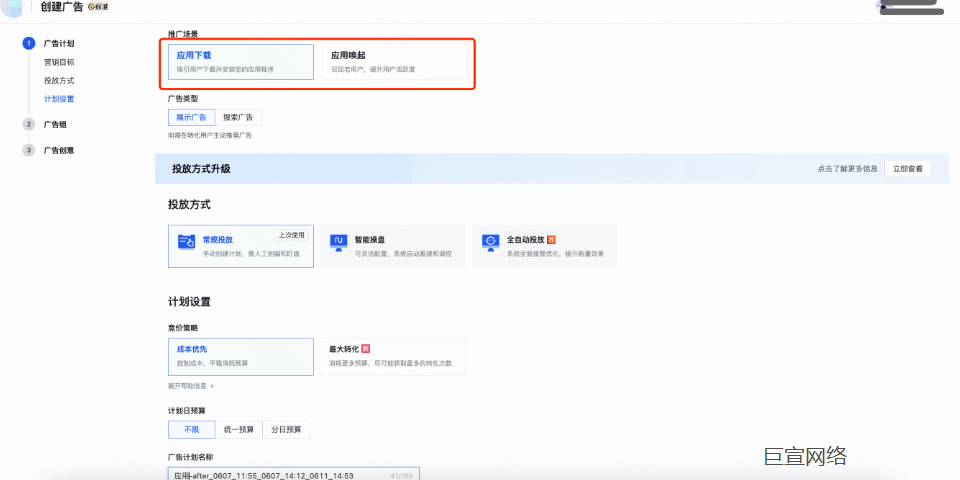
Task: Click step 1 circle for 广告计划
Action: click(x=29, y=43)
